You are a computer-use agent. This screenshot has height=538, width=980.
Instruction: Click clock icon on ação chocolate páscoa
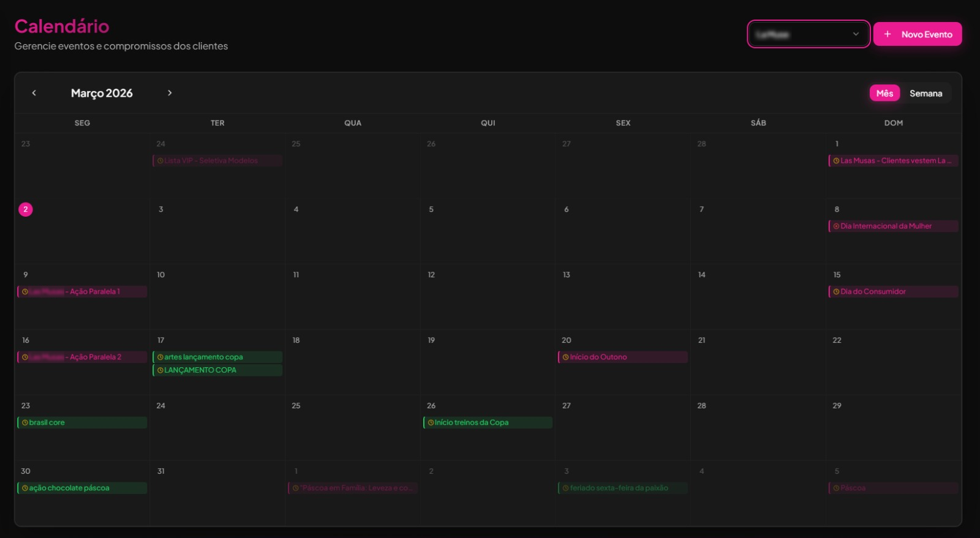[25, 488]
